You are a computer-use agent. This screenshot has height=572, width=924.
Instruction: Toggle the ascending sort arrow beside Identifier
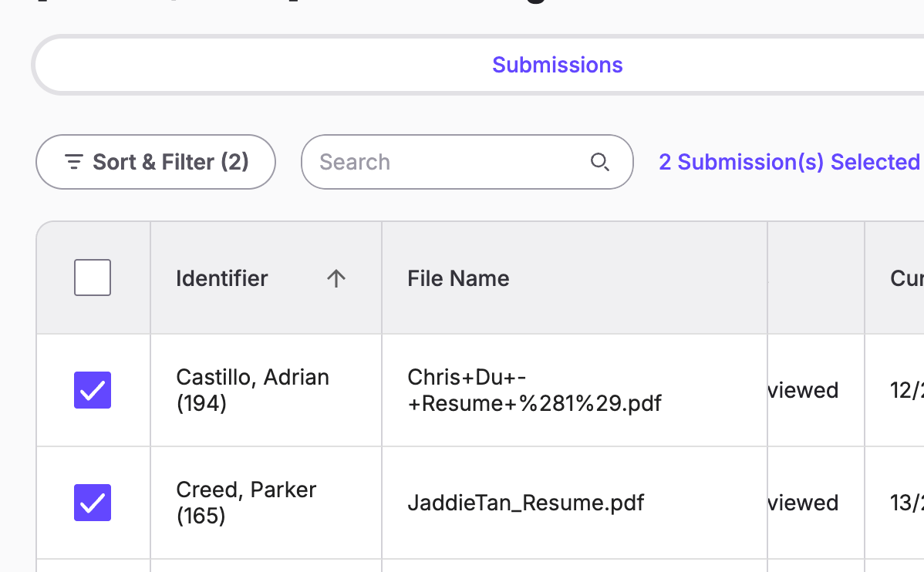point(336,278)
